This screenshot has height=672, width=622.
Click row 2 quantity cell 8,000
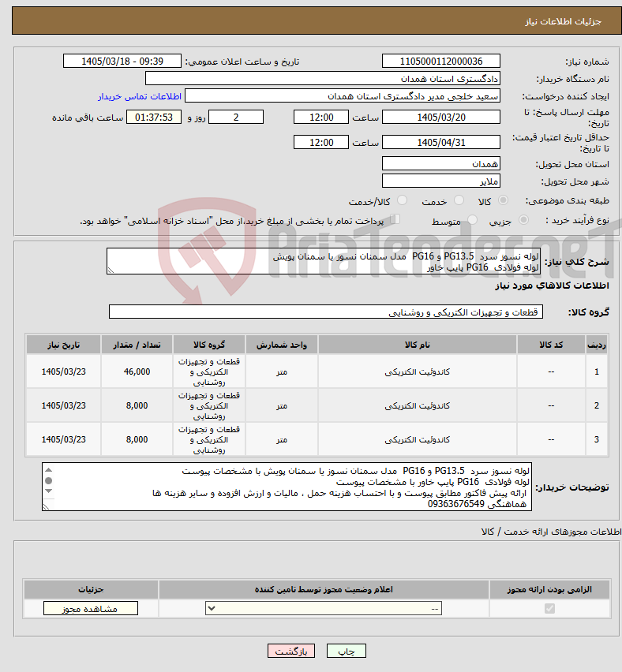(x=137, y=406)
